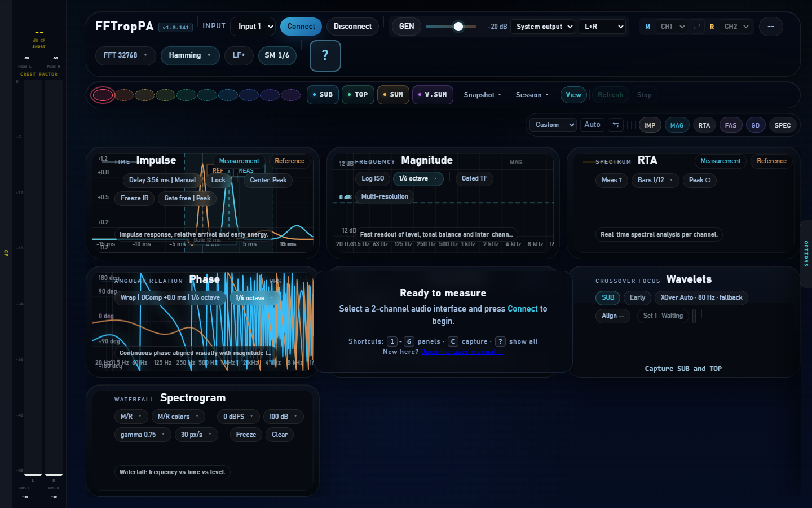Toggle SM 1/6 smoothing
The height and width of the screenshot is (508, 812).
click(277, 55)
